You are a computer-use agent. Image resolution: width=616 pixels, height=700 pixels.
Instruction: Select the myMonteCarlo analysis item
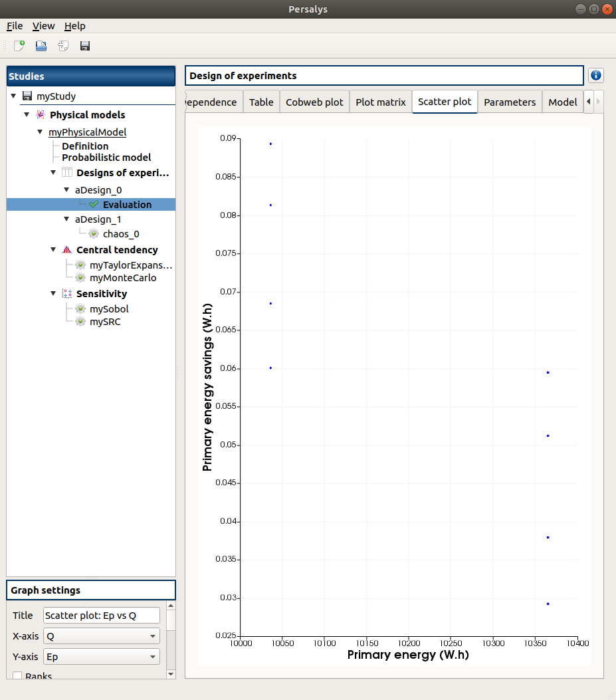point(123,278)
